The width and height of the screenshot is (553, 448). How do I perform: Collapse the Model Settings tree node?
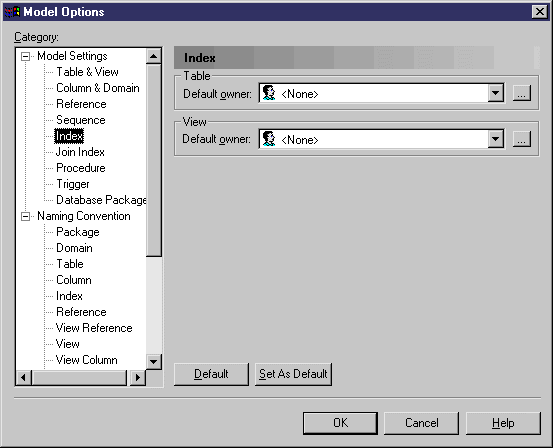point(25,56)
